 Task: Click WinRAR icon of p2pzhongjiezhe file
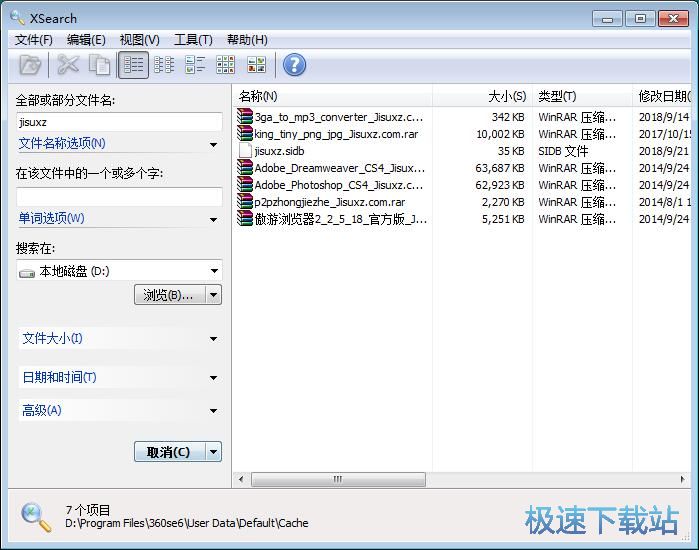[x=245, y=201]
